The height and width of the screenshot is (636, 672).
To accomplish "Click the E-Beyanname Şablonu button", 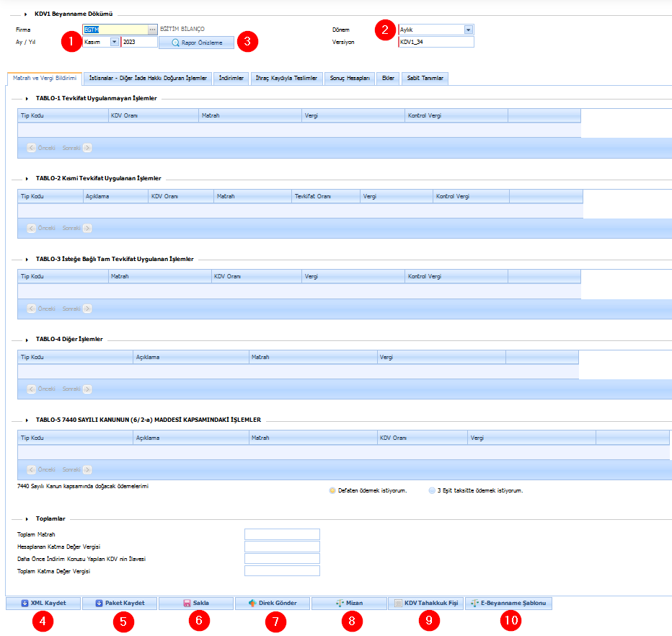I will [x=509, y=603].
